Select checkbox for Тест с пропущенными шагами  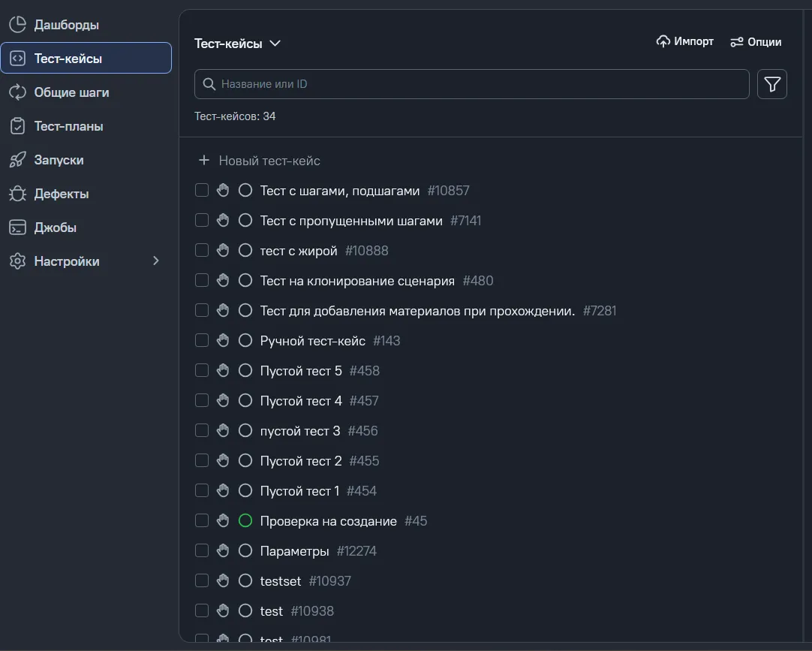click(202, 220)
